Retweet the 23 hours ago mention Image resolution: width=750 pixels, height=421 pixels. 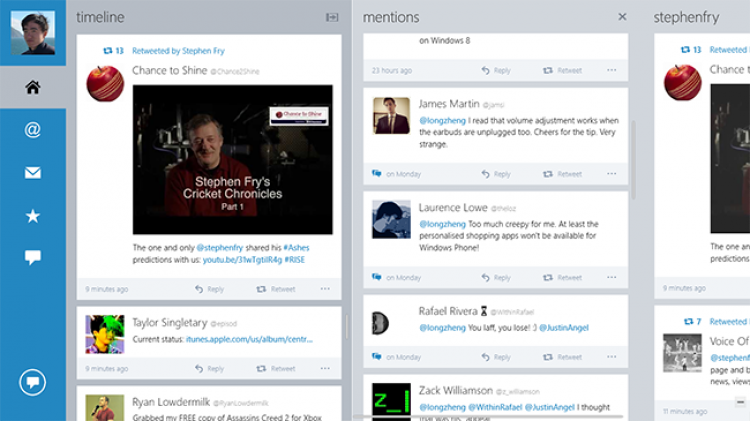[x=562, y=70]
